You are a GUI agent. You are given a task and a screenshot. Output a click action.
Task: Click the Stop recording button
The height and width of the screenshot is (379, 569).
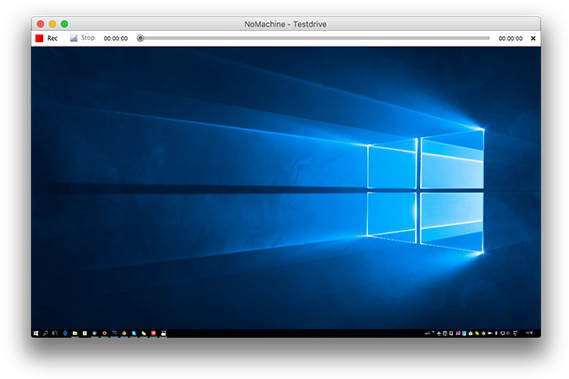(x=82, y=38)
